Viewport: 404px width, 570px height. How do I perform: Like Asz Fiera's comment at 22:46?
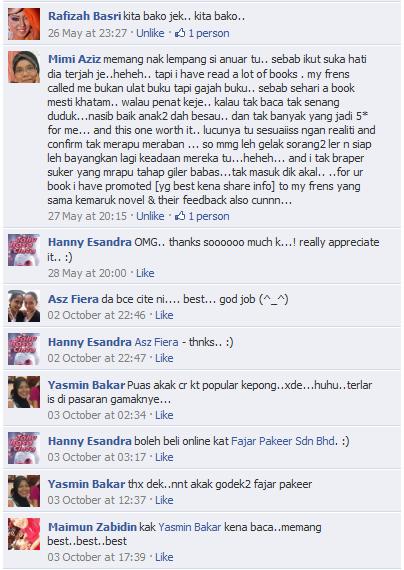click(x=164, y=315)
